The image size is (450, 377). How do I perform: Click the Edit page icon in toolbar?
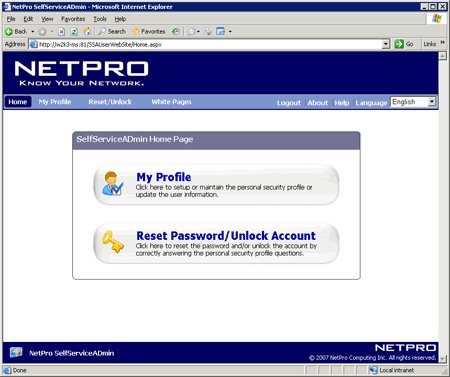pos(220,32)
